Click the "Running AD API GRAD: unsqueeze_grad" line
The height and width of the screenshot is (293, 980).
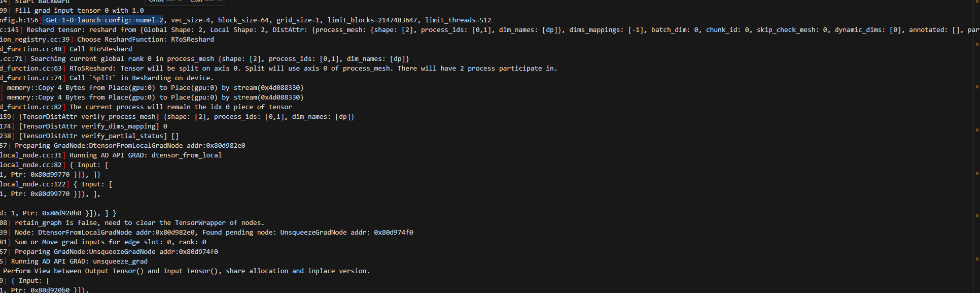tap(79, 262)
